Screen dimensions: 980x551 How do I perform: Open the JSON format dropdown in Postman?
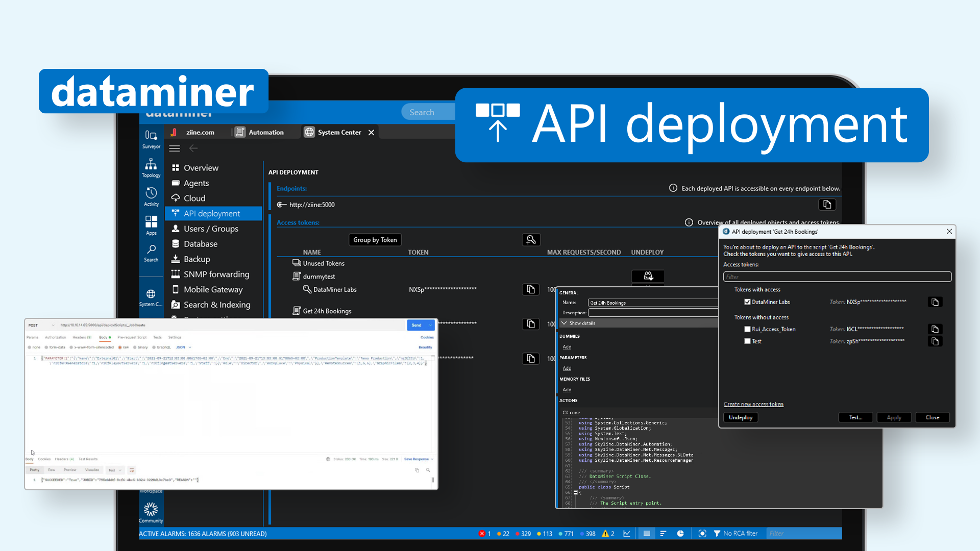(x=183, y=347)
